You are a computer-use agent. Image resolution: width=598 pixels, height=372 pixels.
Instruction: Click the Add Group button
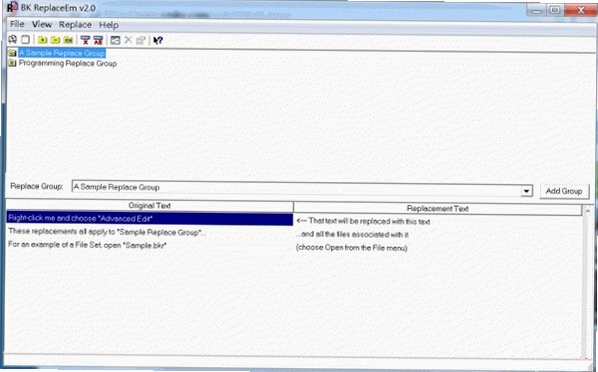[x=564, y=191]
